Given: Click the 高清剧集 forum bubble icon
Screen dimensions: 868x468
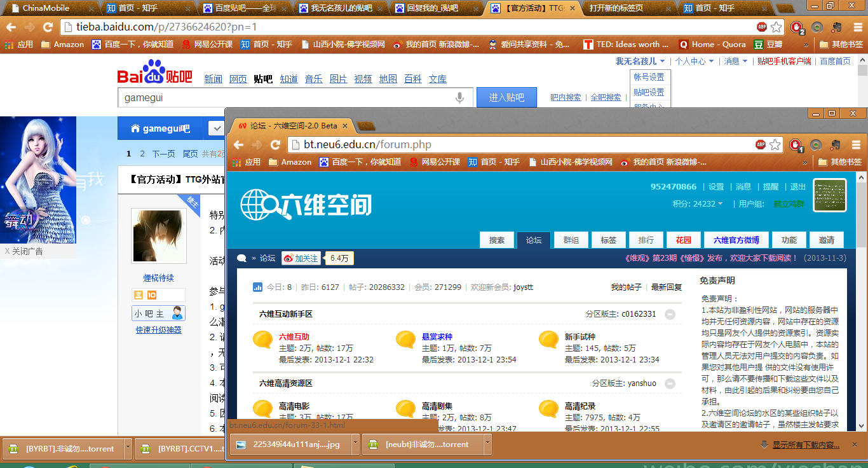Looking at the screenshot, I should (406, 410).
